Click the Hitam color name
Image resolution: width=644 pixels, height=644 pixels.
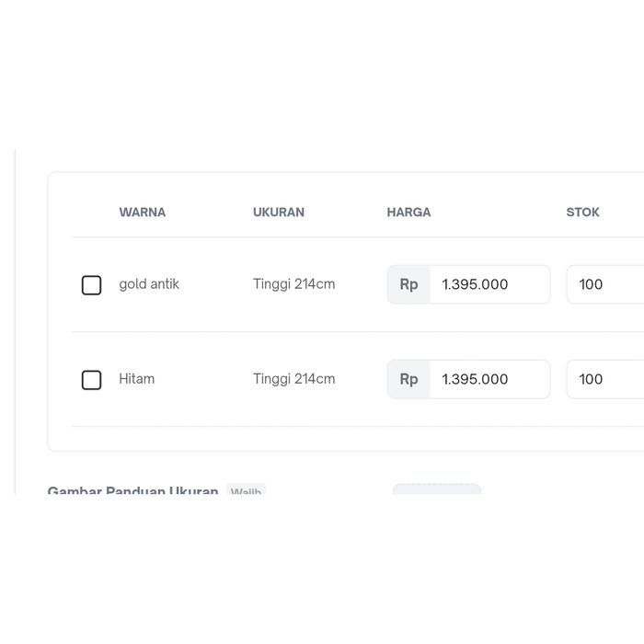tap(137, 379)
